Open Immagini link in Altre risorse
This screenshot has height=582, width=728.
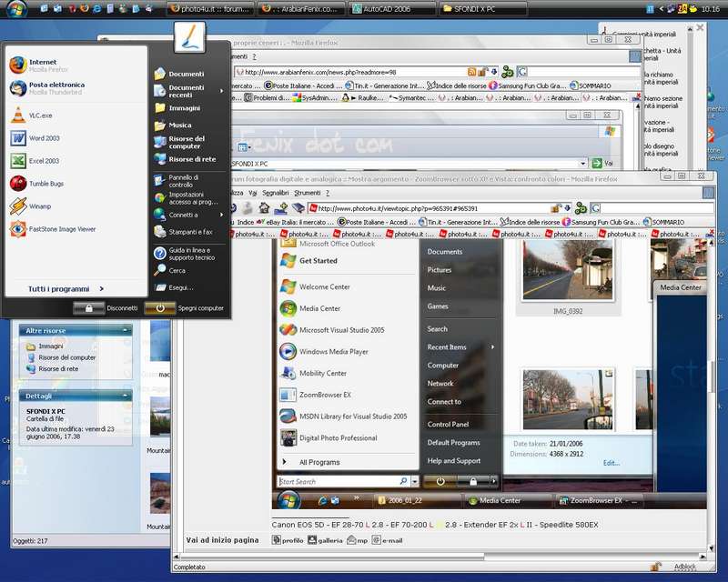click(x=45, y=346)
